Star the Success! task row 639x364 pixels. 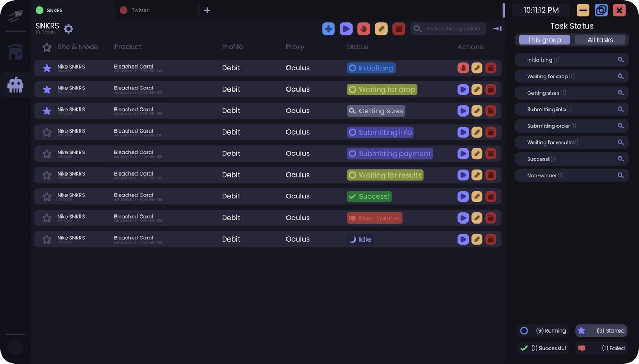click(47, 196)
